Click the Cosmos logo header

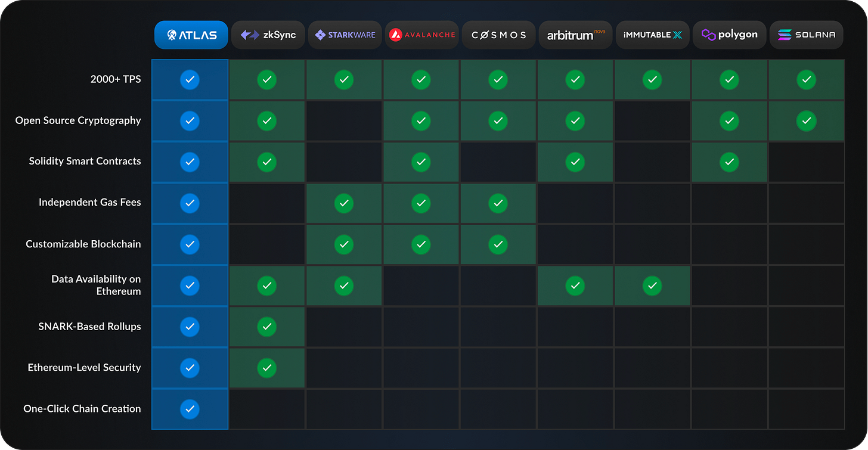click(x=498, y=35)
